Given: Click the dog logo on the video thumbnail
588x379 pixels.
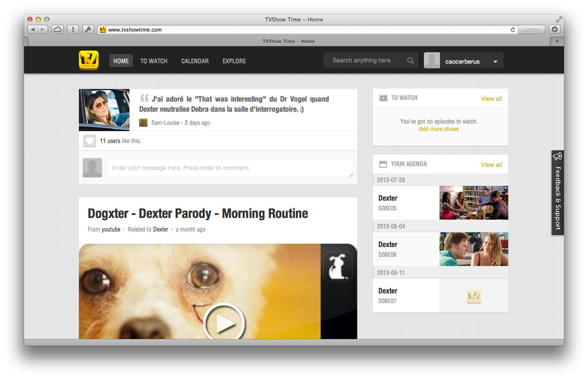Looking at the screenshot, I should tap(338, 266).
